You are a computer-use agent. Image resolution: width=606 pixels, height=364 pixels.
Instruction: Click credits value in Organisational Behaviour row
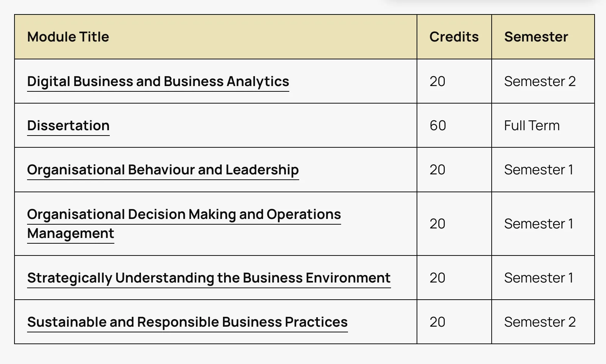[x=437, y=170]
